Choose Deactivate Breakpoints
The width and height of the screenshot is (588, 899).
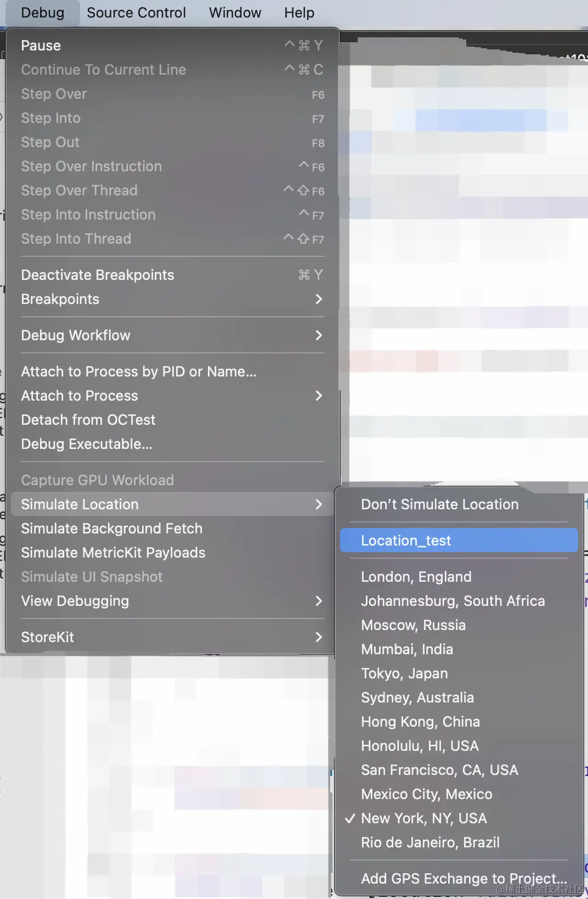coord(172,275)
